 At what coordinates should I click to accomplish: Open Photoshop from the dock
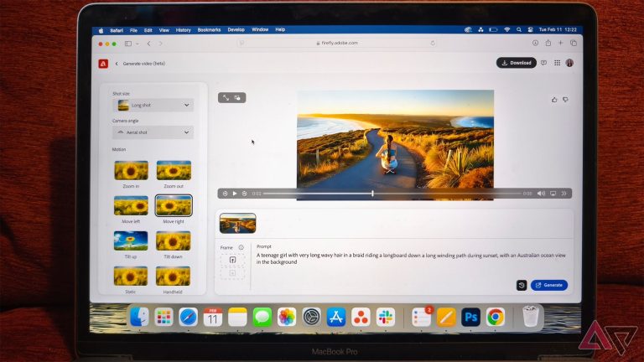point(470,318)
